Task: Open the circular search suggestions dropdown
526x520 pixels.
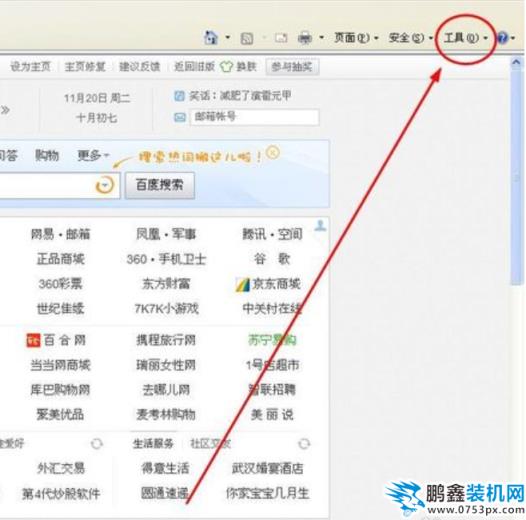Action: 105,185
